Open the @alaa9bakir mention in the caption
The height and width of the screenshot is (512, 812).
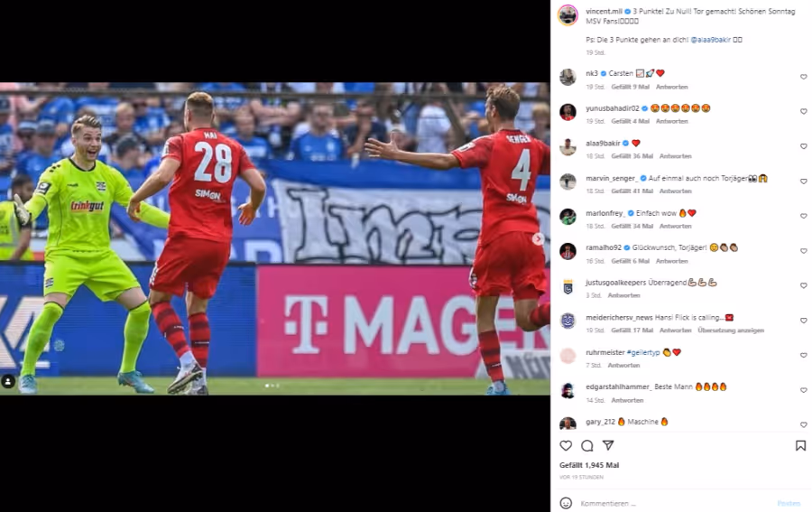coord(711,40)
